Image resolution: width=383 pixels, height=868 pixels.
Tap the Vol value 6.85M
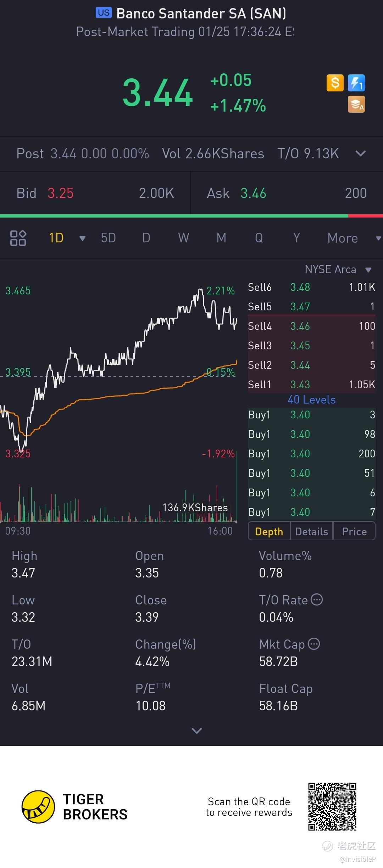28,706
